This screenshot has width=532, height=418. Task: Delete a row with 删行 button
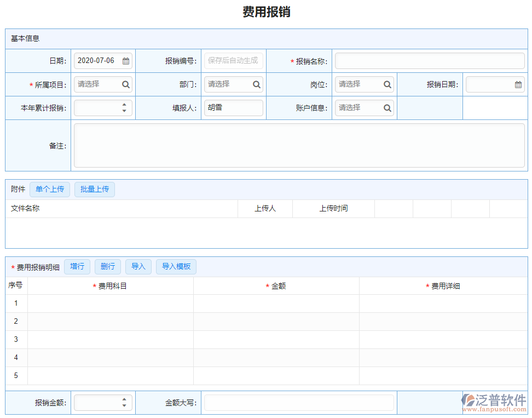(108, 267)
